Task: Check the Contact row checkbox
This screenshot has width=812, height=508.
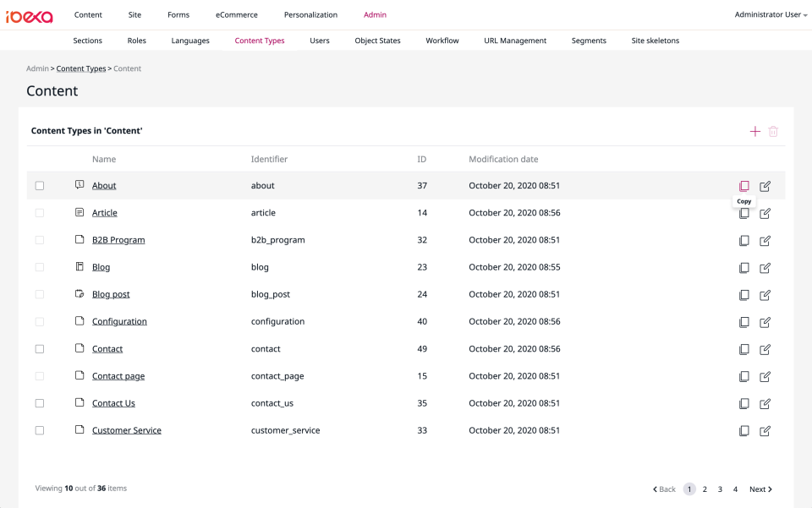Action: tap(40, 349)
